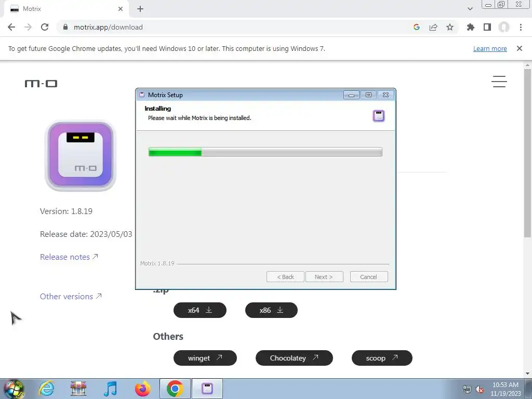Switch to Motrix Setup in the taskbar

pos(207,389)
